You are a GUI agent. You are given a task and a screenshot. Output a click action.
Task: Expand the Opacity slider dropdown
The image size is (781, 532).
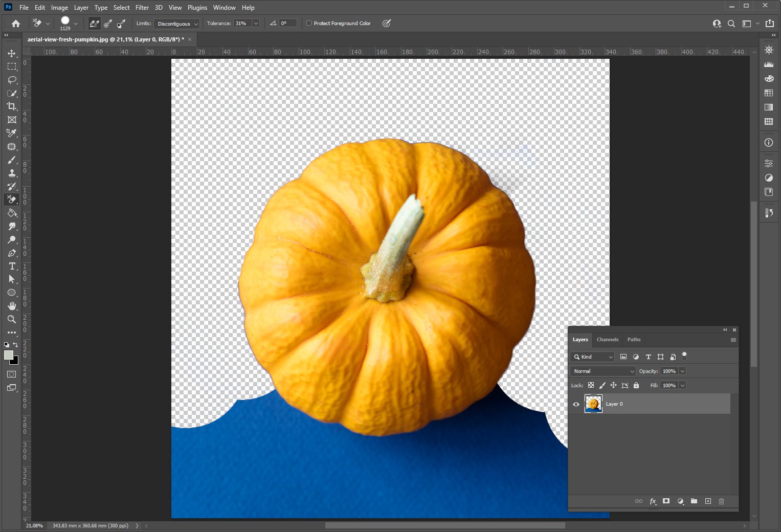pyautogui.click(x=682, y=371)
